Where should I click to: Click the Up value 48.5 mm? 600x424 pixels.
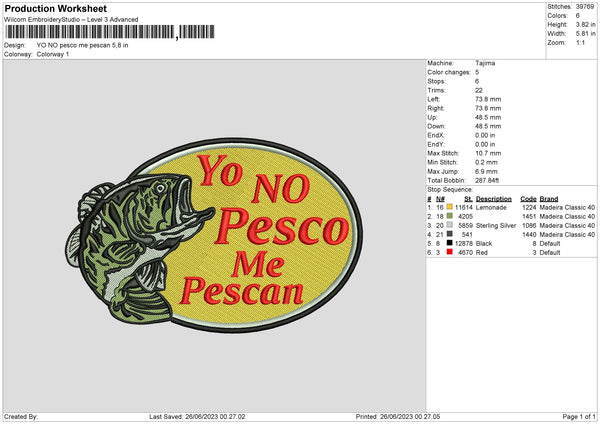[x=488, y=117]
